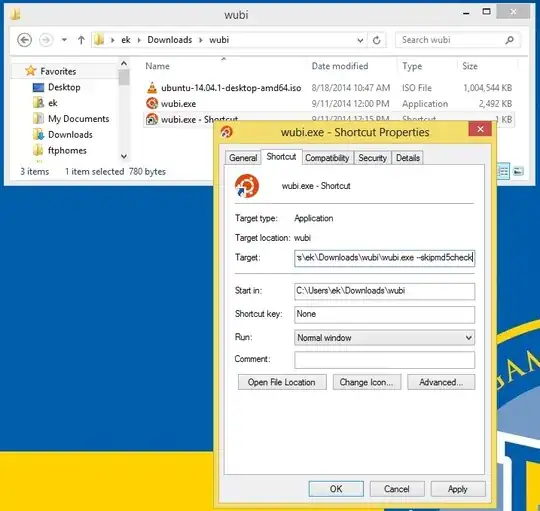
Task: Click Open File Location button
Action: 282,382
